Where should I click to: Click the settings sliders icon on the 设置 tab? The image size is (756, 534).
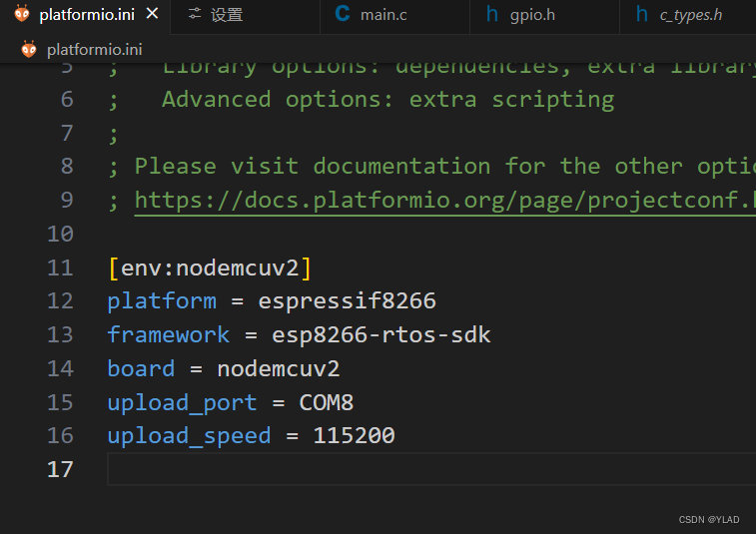[195, 14]
